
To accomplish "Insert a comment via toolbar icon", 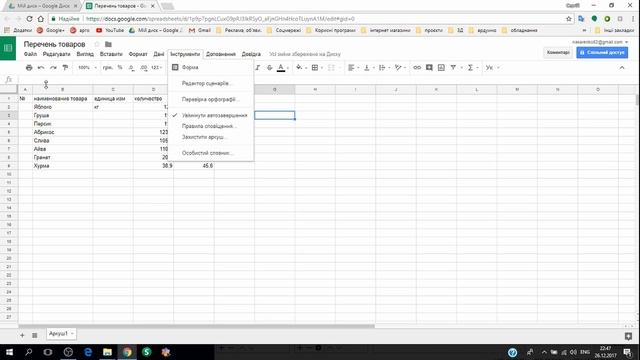I will point(429,67).
